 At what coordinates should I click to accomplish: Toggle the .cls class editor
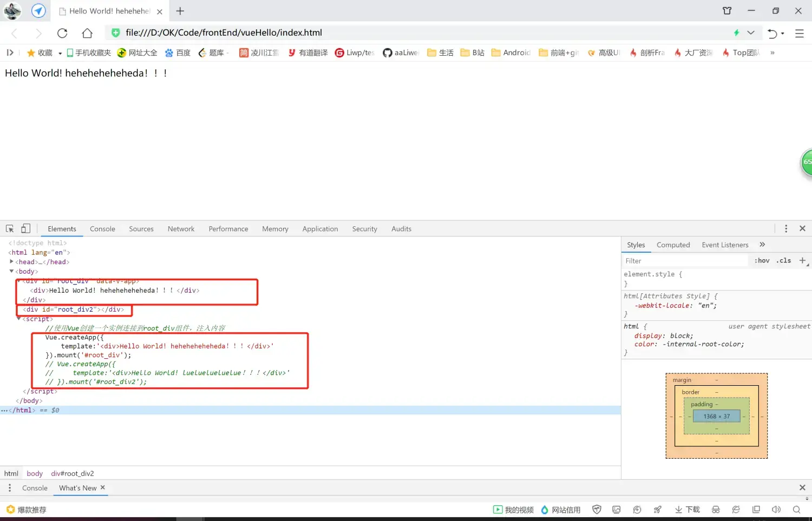(783, 260)
